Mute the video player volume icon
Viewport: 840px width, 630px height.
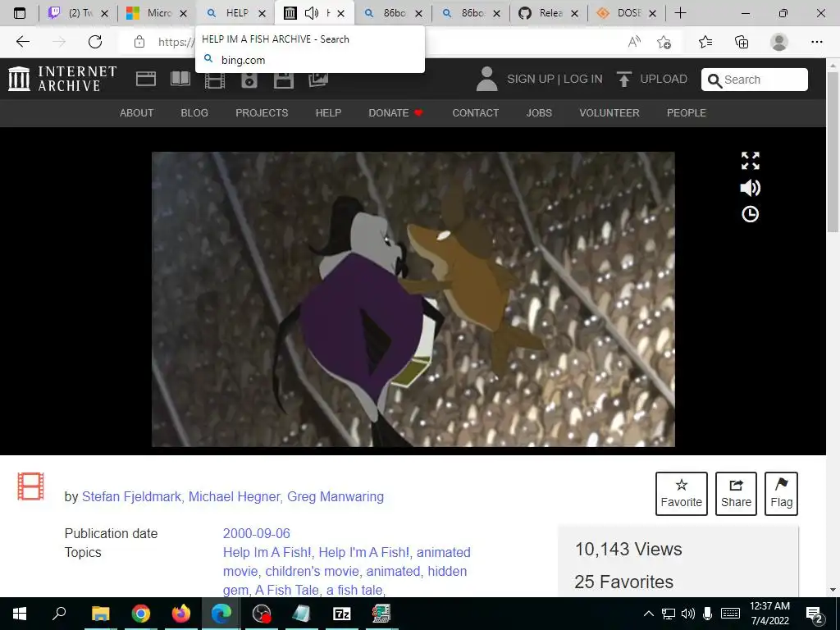click(750, 188)
